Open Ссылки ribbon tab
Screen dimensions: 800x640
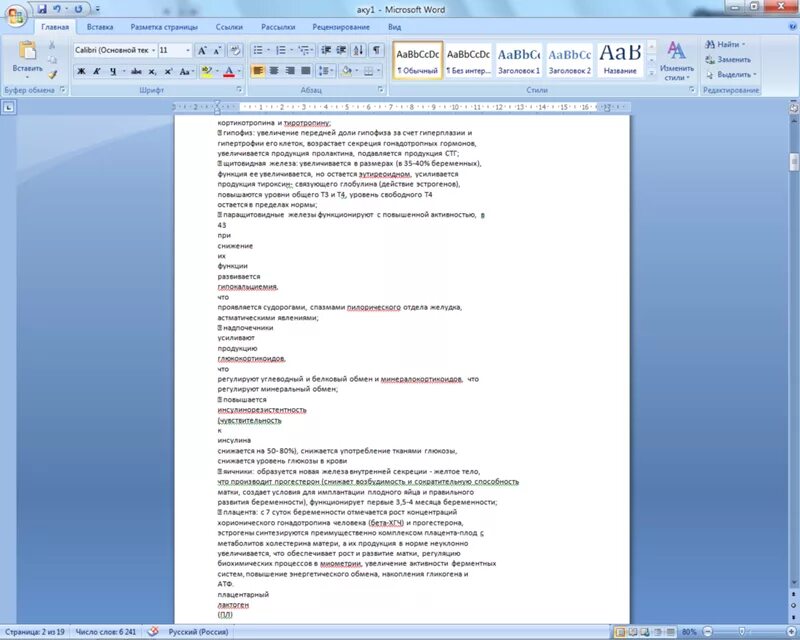[x=229, y=27]
